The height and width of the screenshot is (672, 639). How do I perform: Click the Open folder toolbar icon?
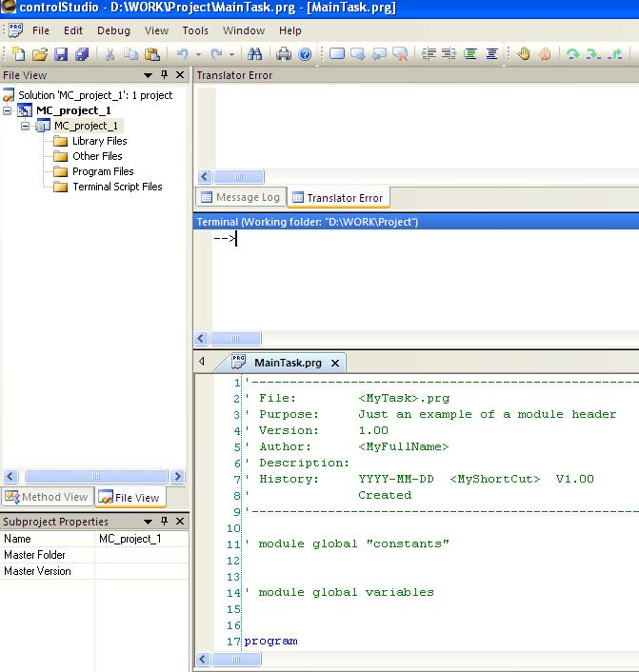[40, 54]
